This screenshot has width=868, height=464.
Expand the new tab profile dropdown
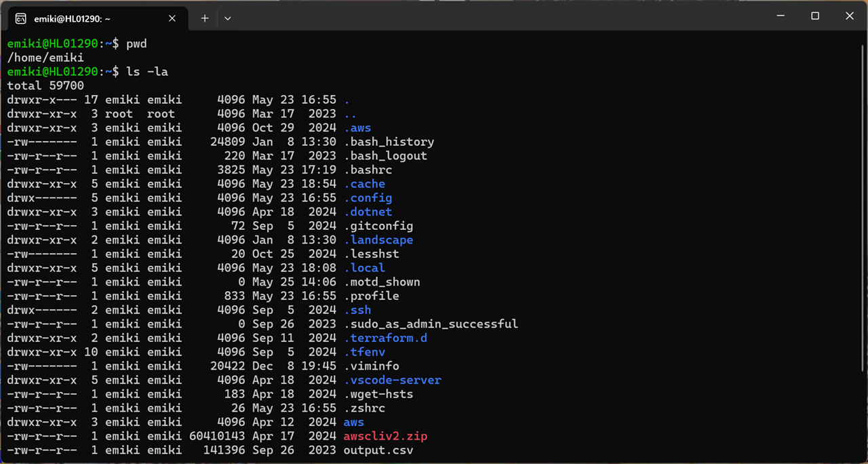pos(228,18)
